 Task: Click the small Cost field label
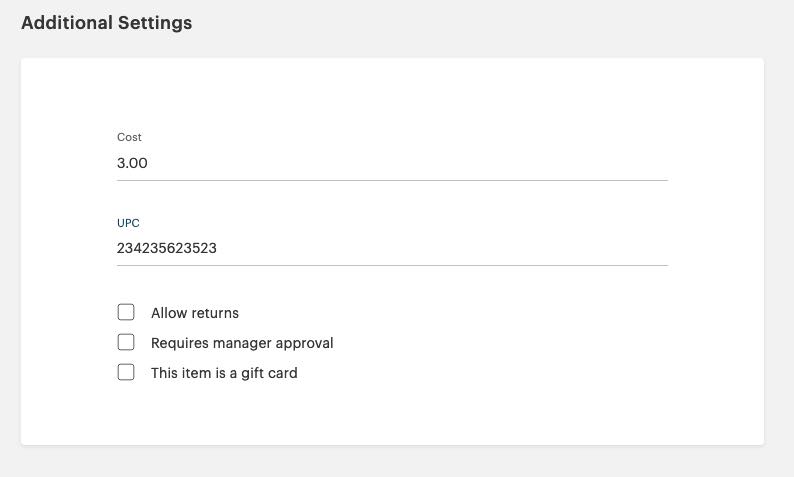tap(129, 137)
